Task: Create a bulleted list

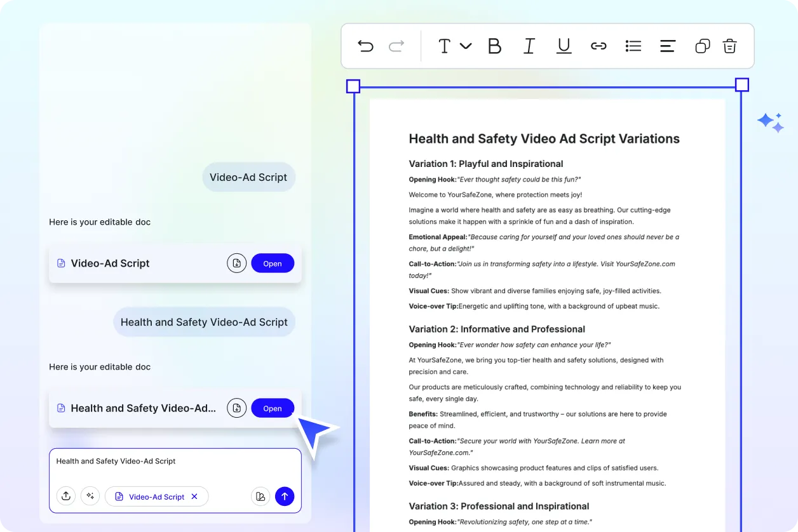Action: pyautogui.click(x=633, y=46)
